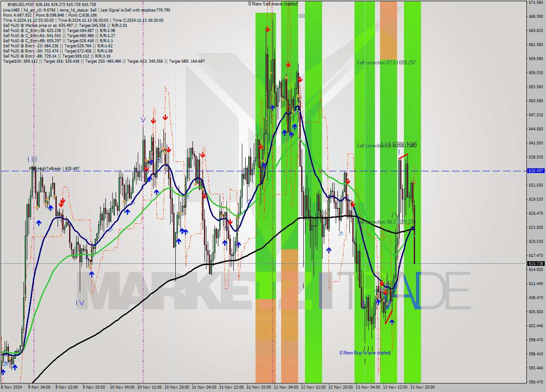Click the 'Sell %20 @ Entry -88: 729.14' line
The height and width of the screenshot is (392, 546).
[x=57, y=56]
